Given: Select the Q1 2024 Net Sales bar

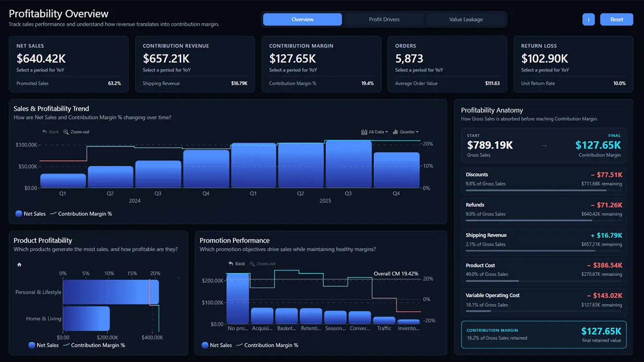Looking at the screenshot, I should 63,181.
